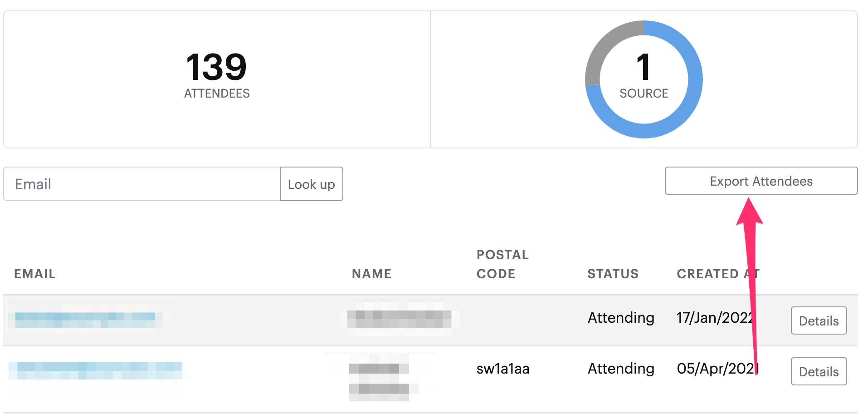The height and width of the screenshot is (414, 868).
Task: Click the 1 SOURCE label inside the donut
Action: tap(644, 75)
